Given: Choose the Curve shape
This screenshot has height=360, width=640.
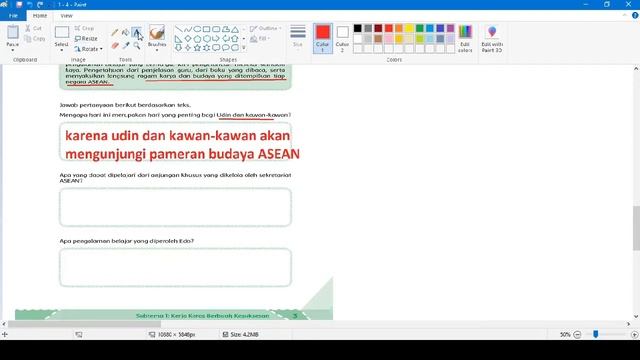Looking at the screenshot, I should 188,29.
